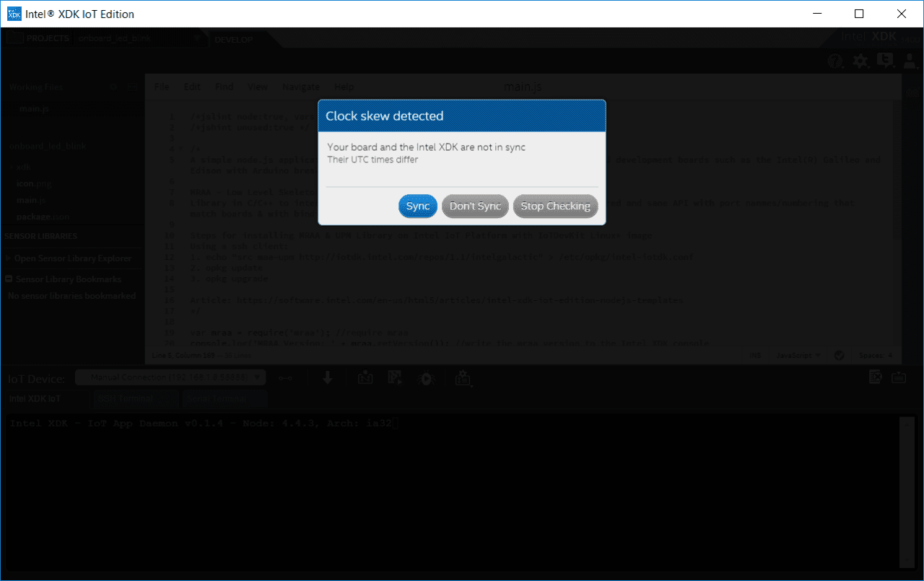
Task: Open the Navigate menu
Action: pos(301,87)
